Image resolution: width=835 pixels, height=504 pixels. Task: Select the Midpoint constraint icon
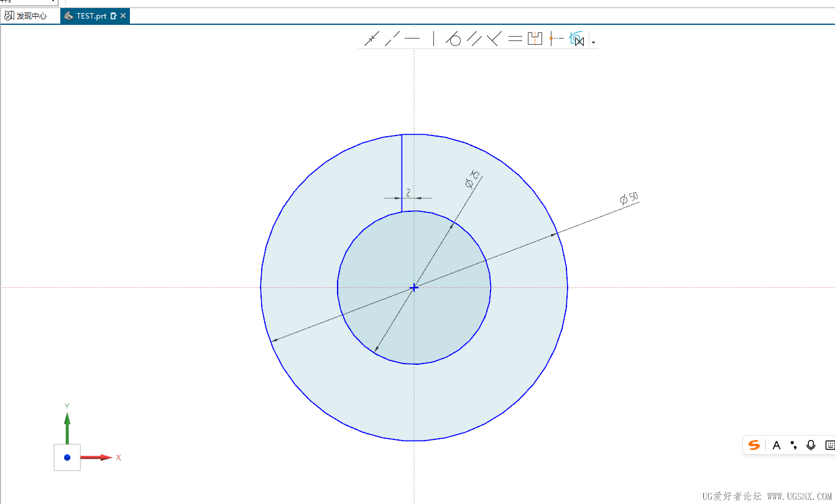pyautogui.click(x=556, y=39)
